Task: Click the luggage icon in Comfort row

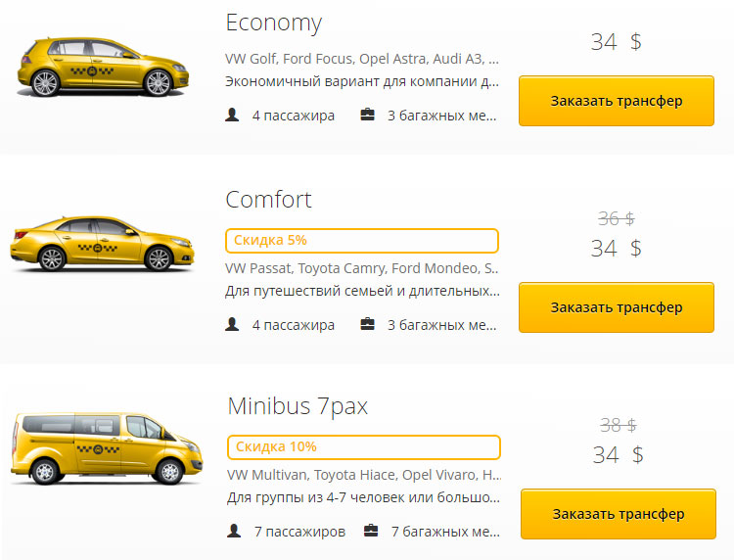Action: pyautogui.click(x=368, y=324)
